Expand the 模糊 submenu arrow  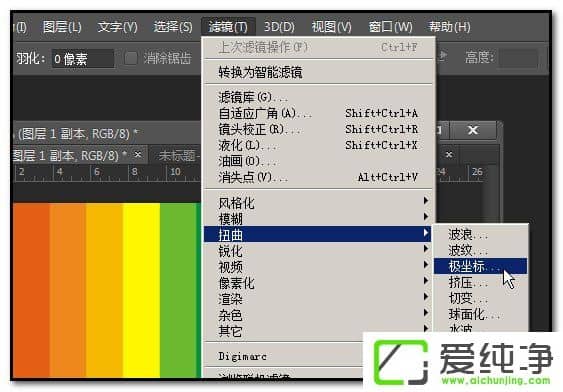point(425,216)
